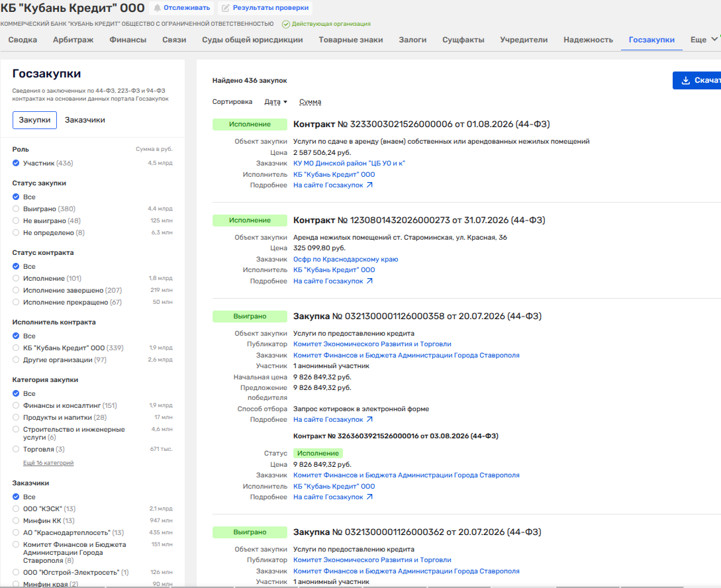
Task: Select АО "Краснодартеплосеть" (13) customer
Action: pos(16,532)
